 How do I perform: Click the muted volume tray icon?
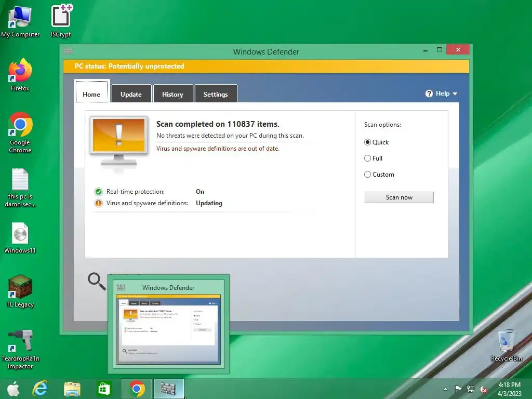(483, 389)
